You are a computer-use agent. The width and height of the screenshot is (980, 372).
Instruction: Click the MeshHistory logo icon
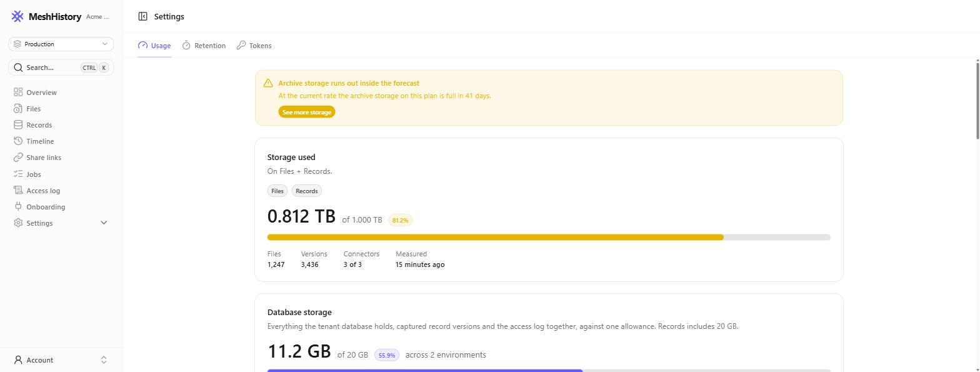click(17, 16)
